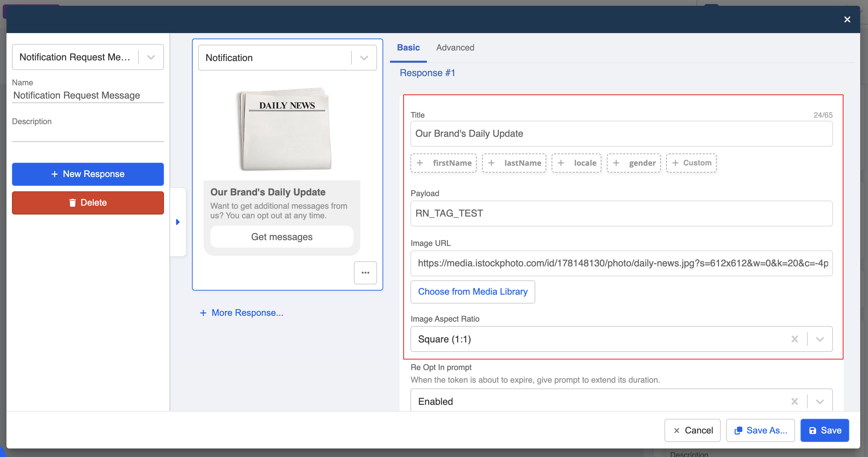Screen dimensions: 868x457
Task: Click into the Payload input field
Action: (x=621, y=213)
